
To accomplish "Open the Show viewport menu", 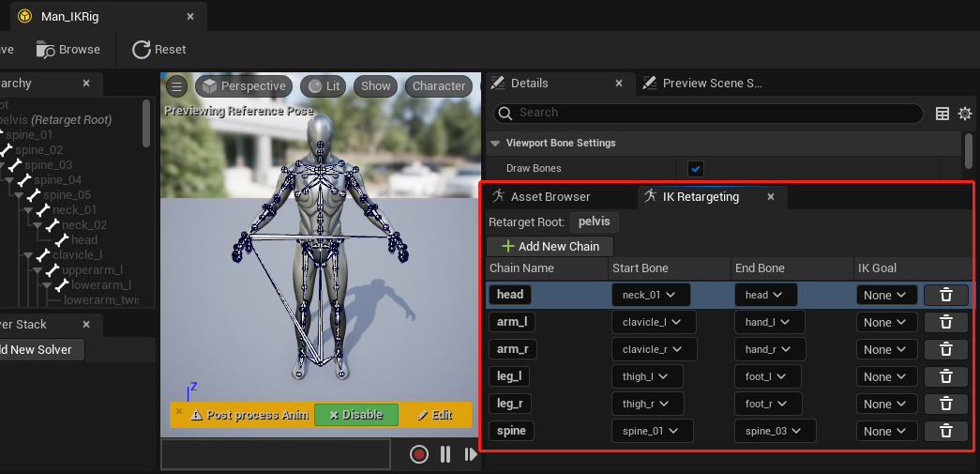I will tap(376, 86).
